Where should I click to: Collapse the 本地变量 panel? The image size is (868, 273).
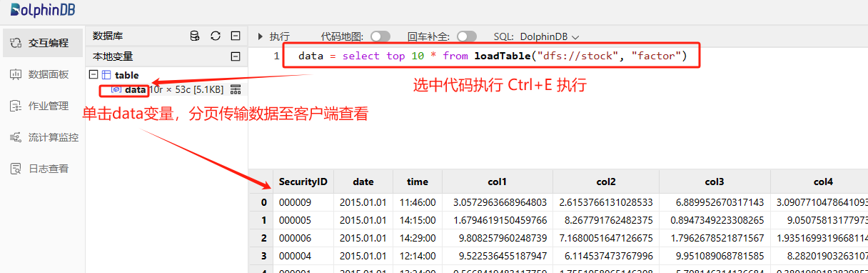click(235, 56)
